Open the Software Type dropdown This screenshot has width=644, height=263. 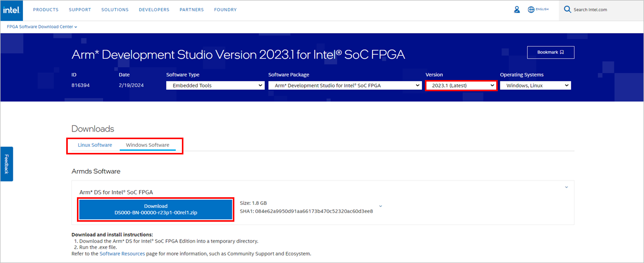[x=215, y=86]
